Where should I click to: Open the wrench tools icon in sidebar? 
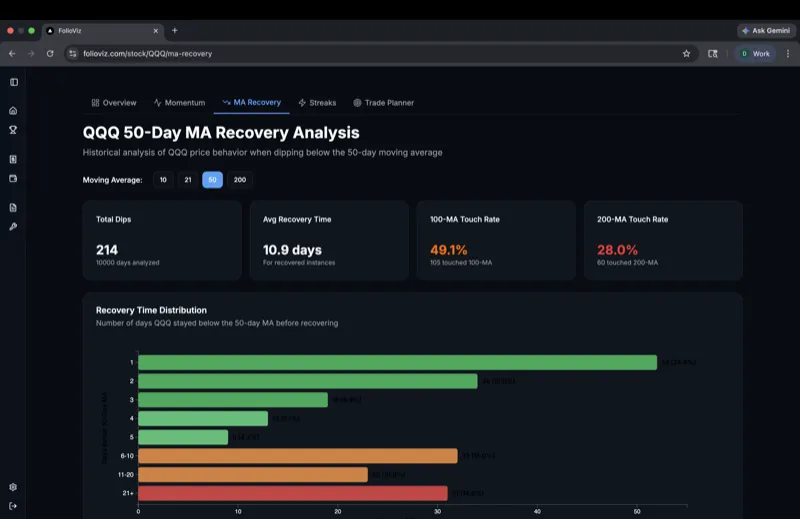[13, 227]
